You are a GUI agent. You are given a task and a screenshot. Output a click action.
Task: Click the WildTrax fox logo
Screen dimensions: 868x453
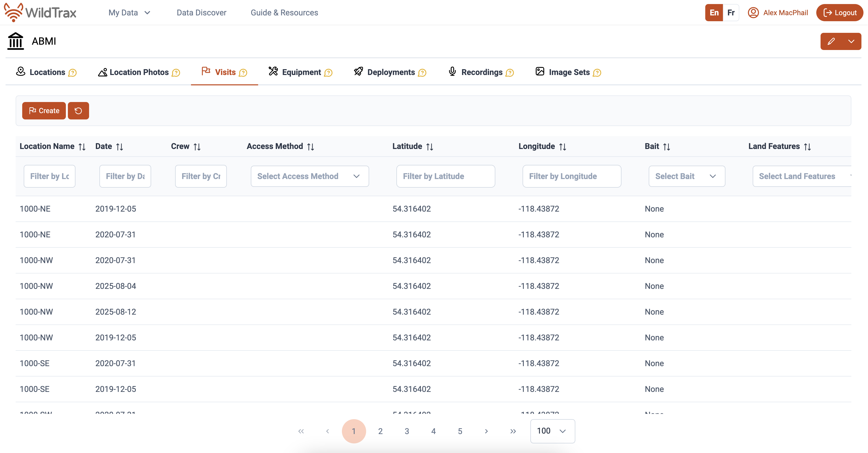point(13,12)
